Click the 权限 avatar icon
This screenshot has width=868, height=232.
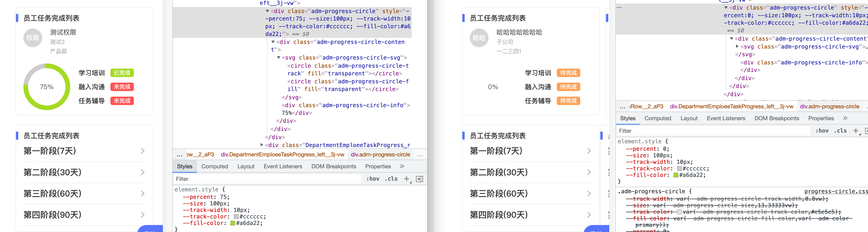pos(32,38)
